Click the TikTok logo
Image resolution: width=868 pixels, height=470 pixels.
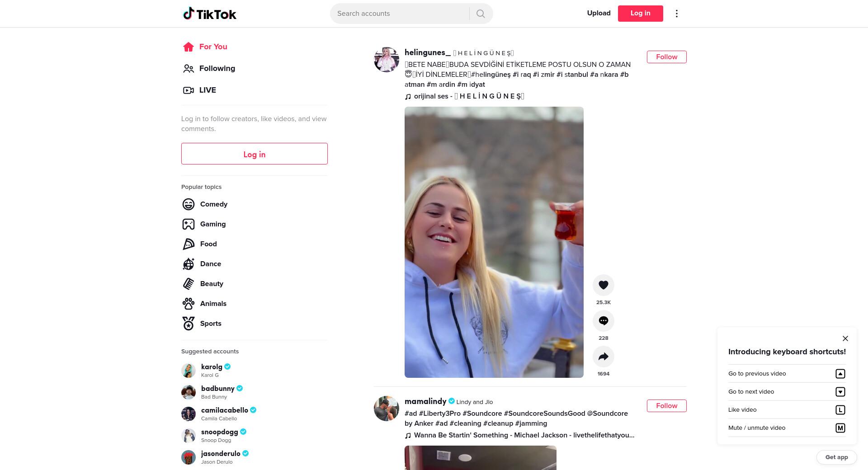tap(209, 14)
